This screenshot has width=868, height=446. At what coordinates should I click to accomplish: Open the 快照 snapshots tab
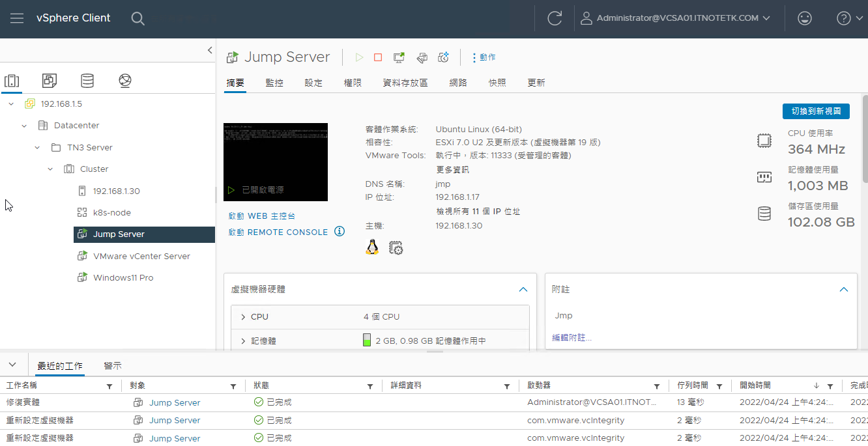point(497,83)
